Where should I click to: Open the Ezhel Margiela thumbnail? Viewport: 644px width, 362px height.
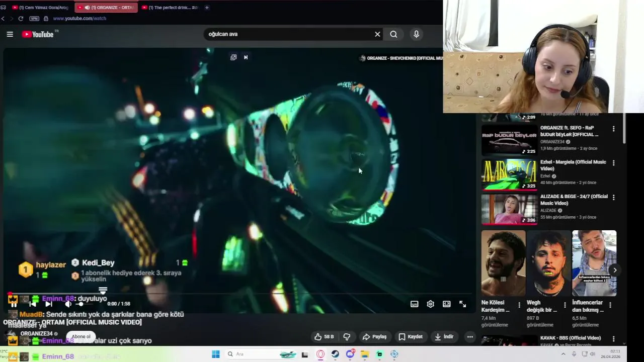tap(509, 174)
